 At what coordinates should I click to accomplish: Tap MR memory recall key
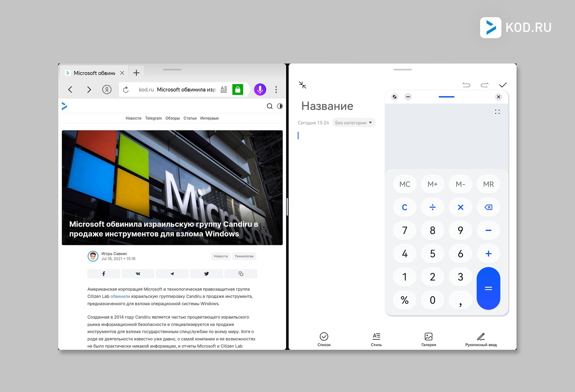click(x=488, y=184)
